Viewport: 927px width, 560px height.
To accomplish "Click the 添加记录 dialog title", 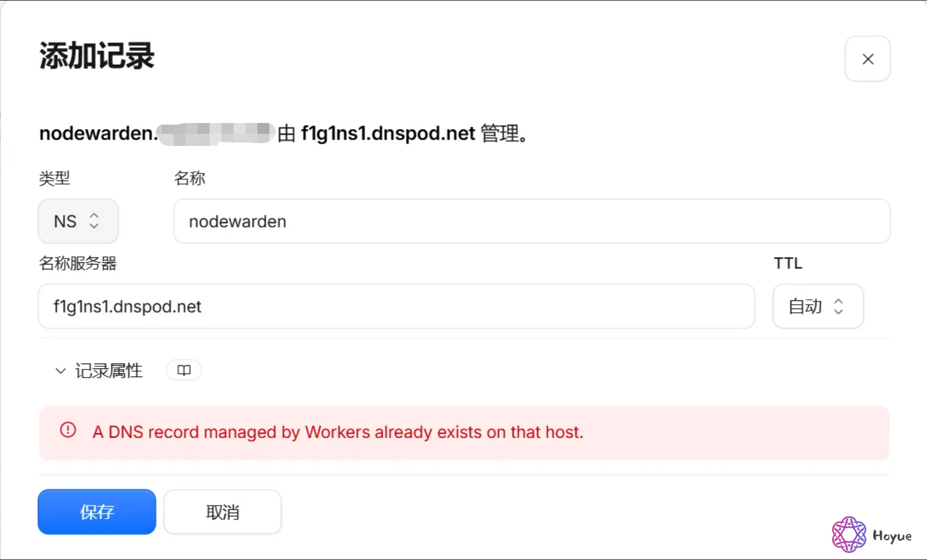I will click(x=97, y=56).
